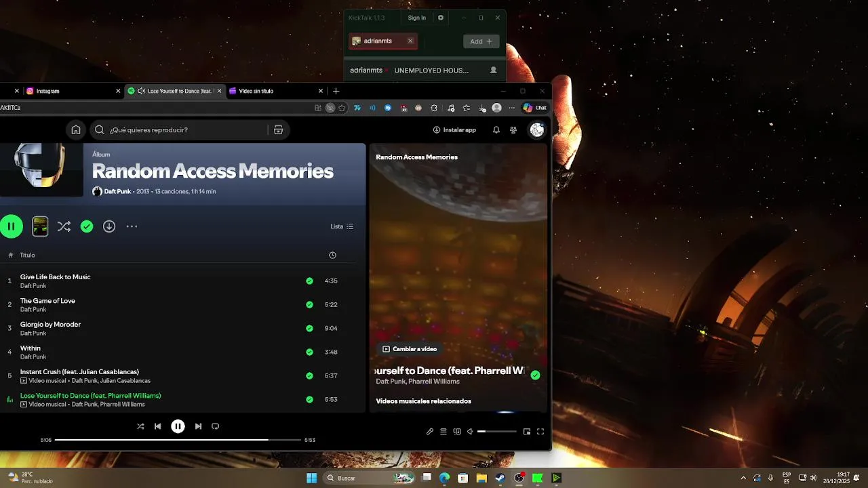Mute the Spotify volume speaker icon

[470, 432]
